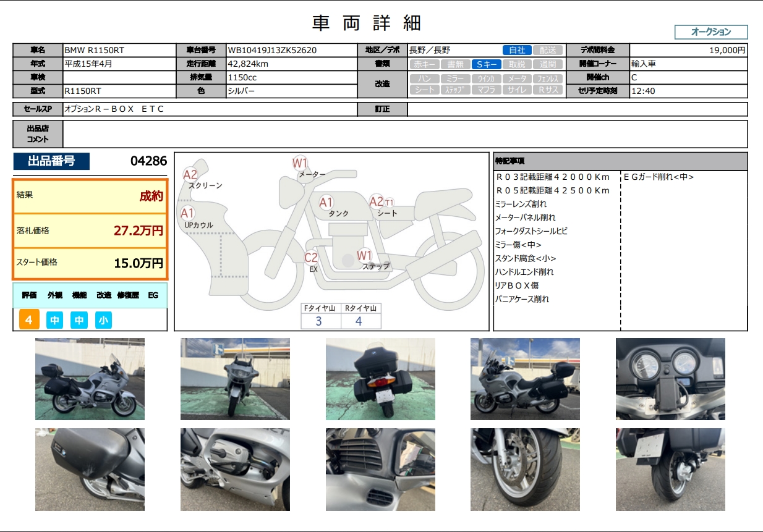Select the A1 marker on the UP cowl

pyautogui.click(x=187, y=214)
